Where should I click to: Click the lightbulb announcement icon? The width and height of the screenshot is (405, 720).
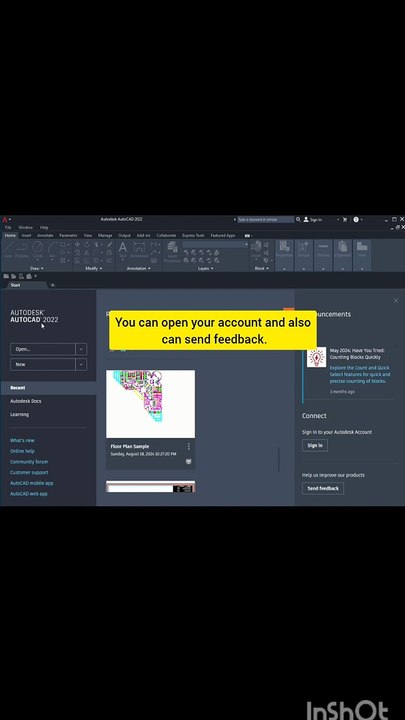tap(316, 357)
